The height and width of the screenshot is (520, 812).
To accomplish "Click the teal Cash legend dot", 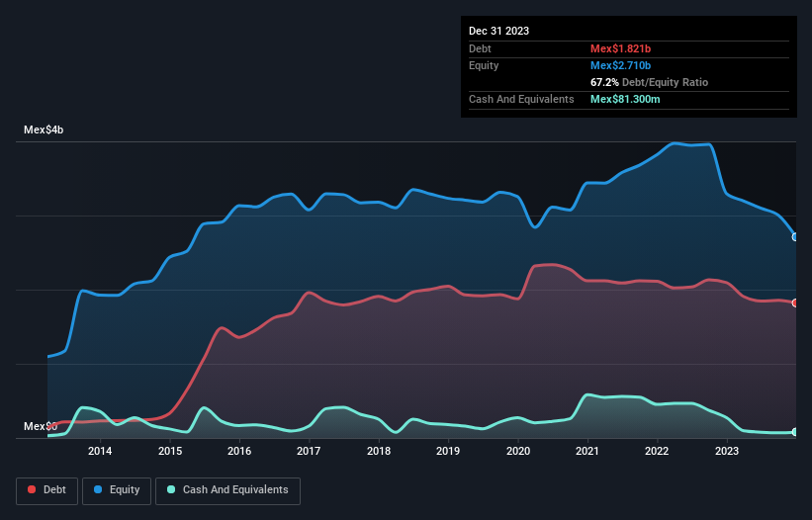I will pyautogui.click(x=171, y=489).
